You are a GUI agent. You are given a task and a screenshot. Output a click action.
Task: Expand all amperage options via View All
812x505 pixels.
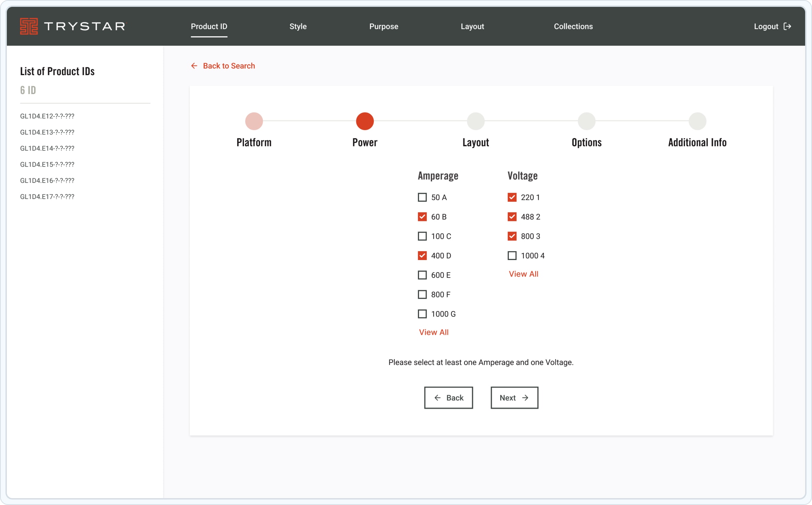[x=433, y=332]
